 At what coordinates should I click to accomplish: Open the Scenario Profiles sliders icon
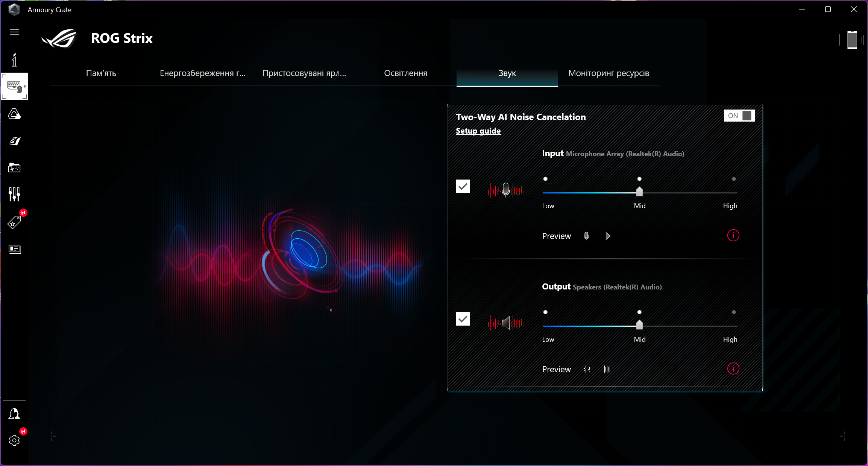(14, 194)
